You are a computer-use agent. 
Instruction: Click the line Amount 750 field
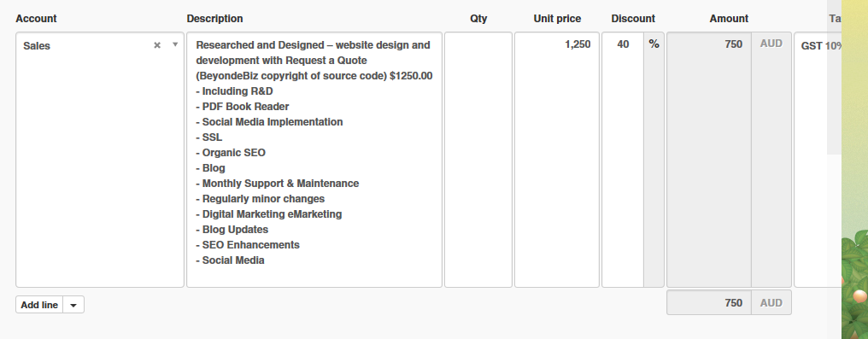[x=709, y=160]
